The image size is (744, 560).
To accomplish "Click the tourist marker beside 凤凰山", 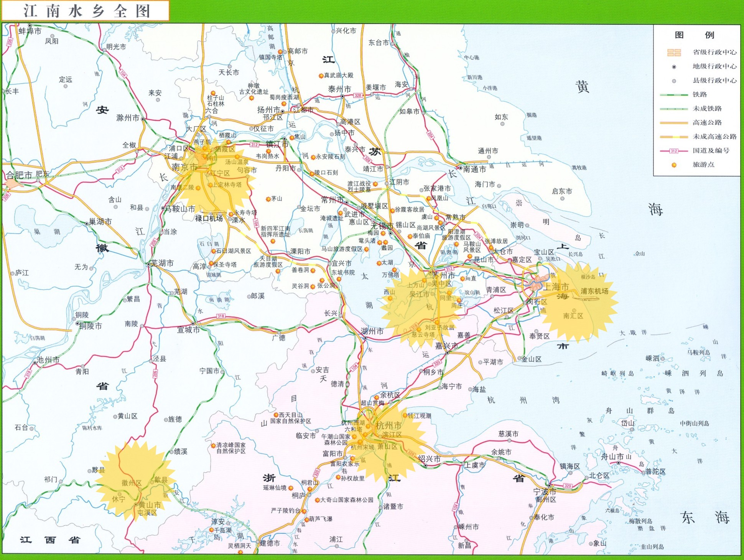I will point(428,199).
